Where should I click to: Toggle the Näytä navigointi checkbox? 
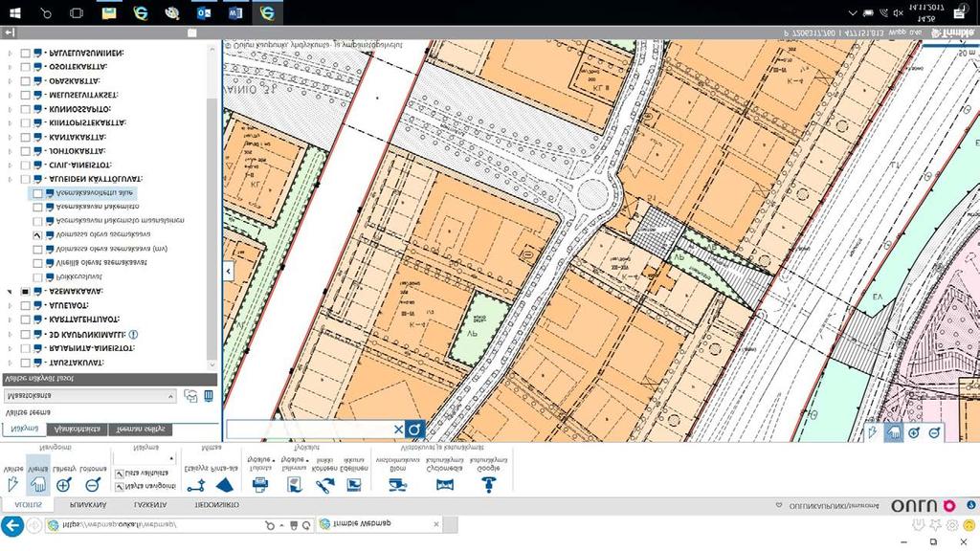click(120, 486)
